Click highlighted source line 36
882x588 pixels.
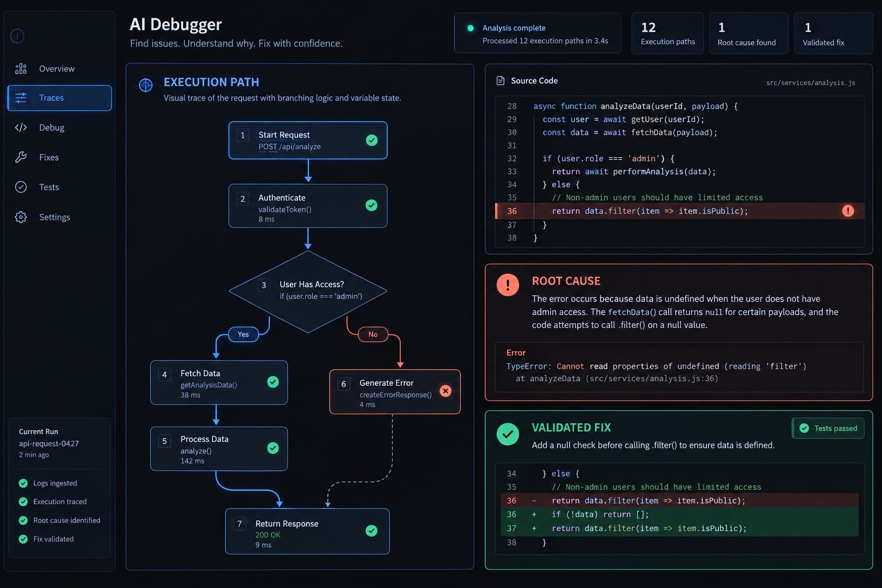[680, 211]
